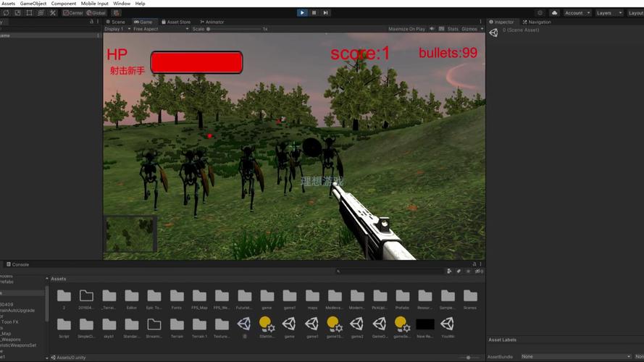Screen dimensions: 644x362
Task: Select the game1 scene asset
Action: 312,327
